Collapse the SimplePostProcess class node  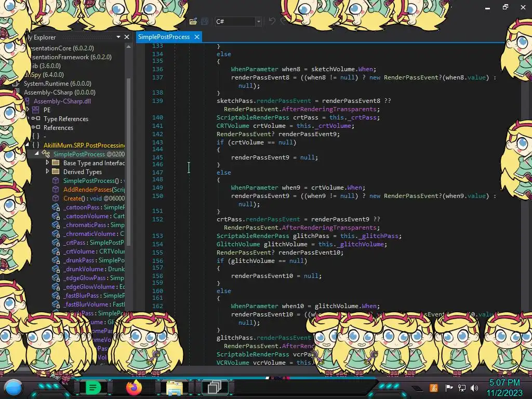[37, 154]
